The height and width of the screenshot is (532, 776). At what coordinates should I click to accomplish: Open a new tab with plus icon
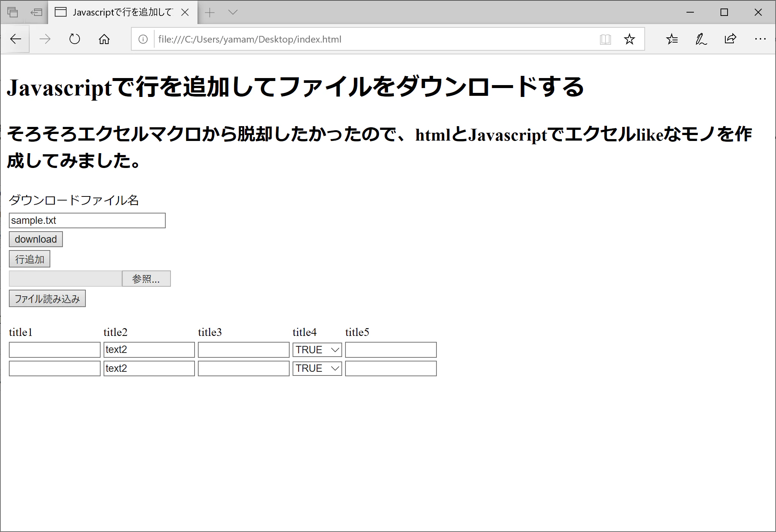pyautogui.click(x=210, y=12)
